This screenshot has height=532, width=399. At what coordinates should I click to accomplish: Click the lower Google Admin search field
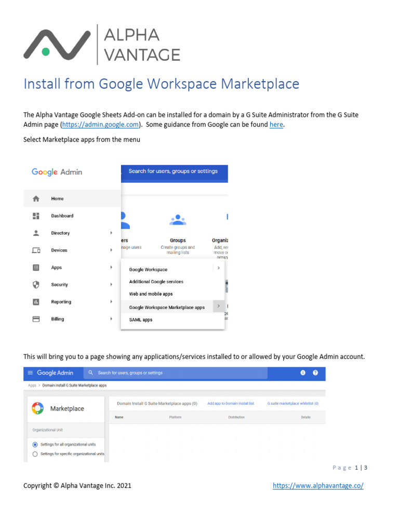pyautogui.click(x=176, y=373)
